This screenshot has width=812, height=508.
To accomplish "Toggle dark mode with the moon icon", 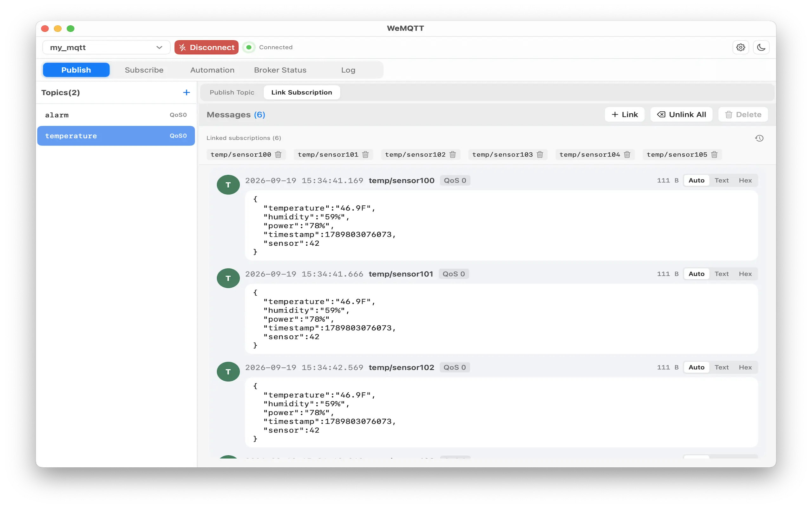I will click(x=761, y=47).
